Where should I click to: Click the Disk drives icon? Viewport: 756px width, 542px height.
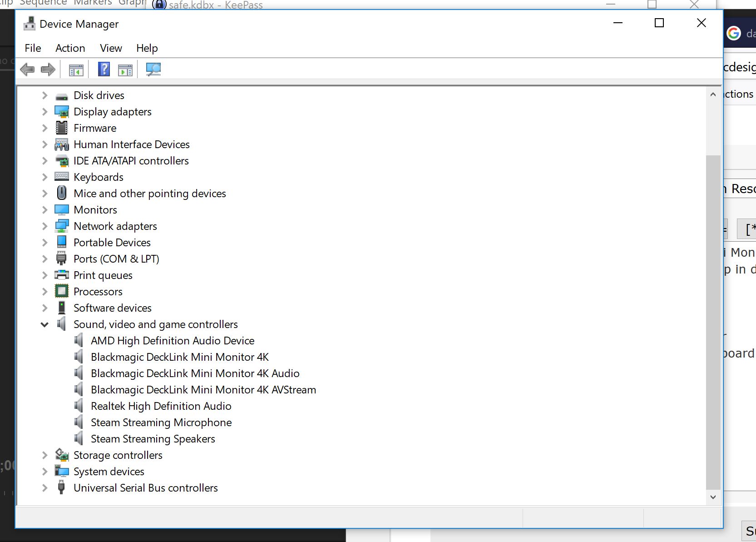(x=62, y=96)
